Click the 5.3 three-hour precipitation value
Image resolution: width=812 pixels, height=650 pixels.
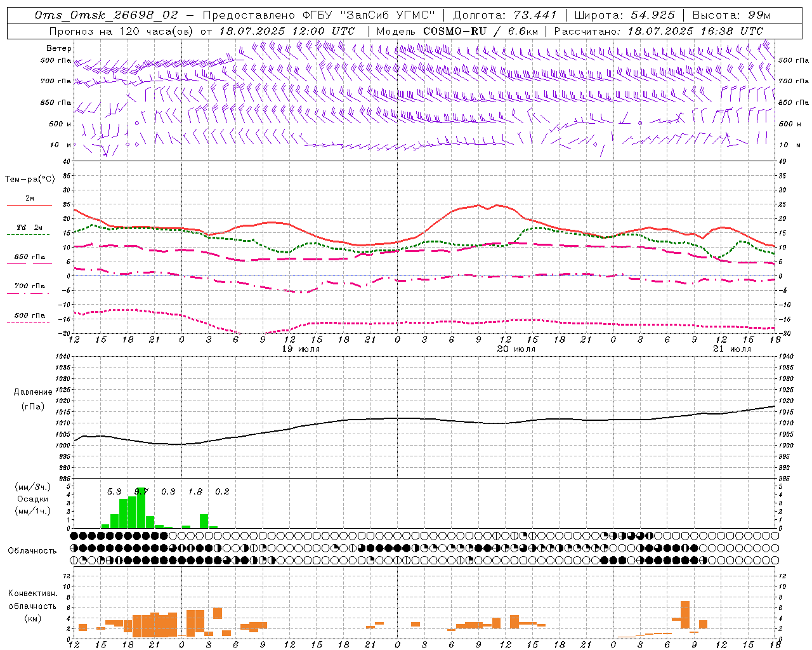(114, 491)
